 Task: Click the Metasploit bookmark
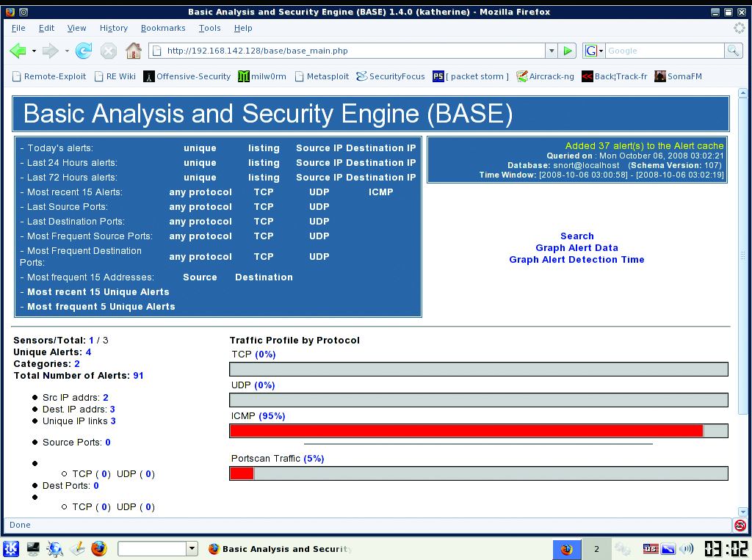[x=323, y=76]
